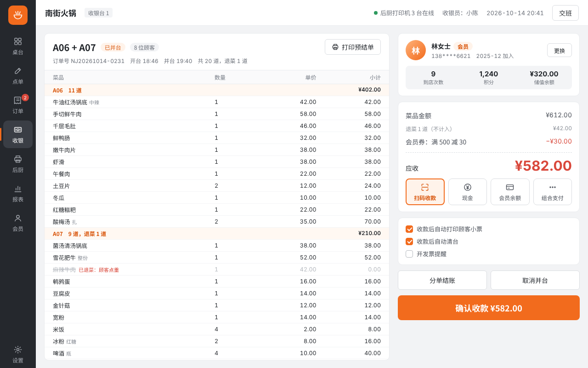
Task: Click the hot pot app logo
Action: pyautogui.click(x=18, y=15)
